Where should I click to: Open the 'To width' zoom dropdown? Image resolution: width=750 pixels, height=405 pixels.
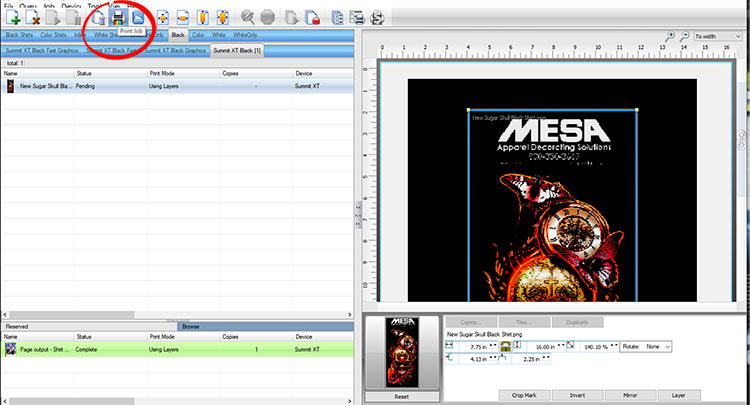[x=717, y=35]
